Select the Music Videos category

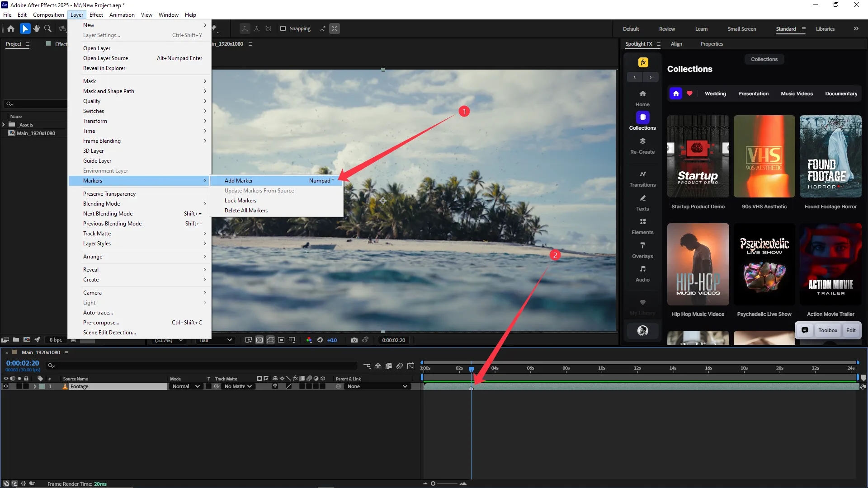(797, 94)
